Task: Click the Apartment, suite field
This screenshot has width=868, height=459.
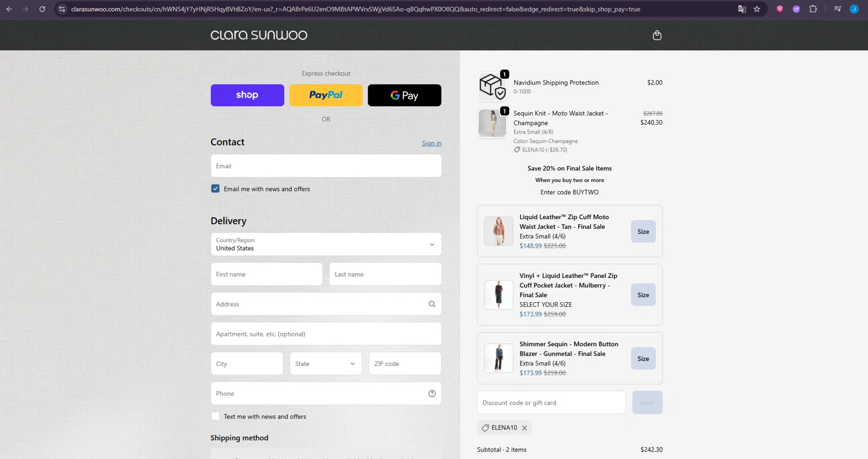Action: (326, 334)
